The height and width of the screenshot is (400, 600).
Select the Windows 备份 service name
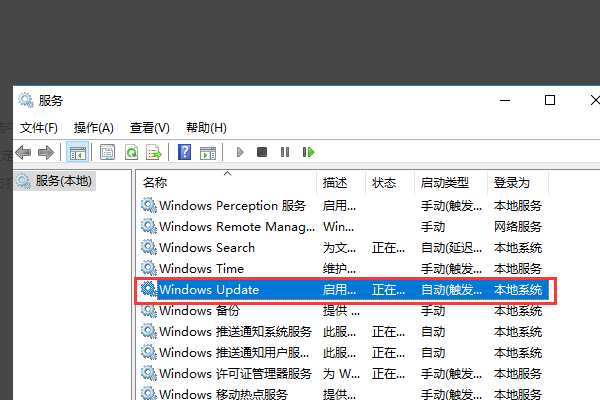pyautogui.click(x=199, y=310)
